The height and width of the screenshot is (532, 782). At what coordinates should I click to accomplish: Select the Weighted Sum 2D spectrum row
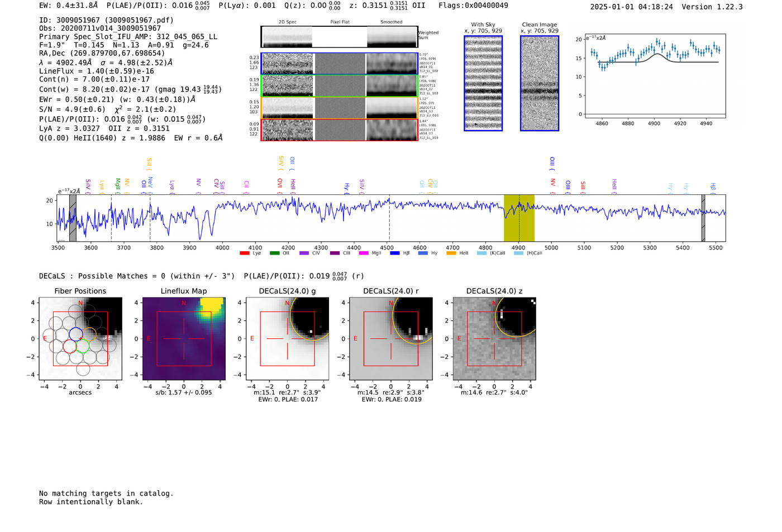(x=339, y=37)
